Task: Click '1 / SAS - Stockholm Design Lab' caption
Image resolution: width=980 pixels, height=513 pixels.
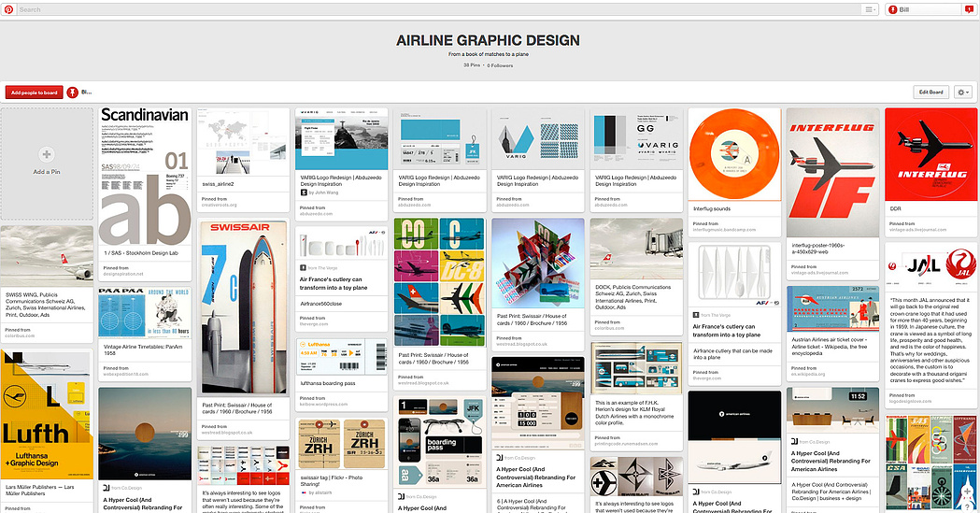Action: point(141,253)
